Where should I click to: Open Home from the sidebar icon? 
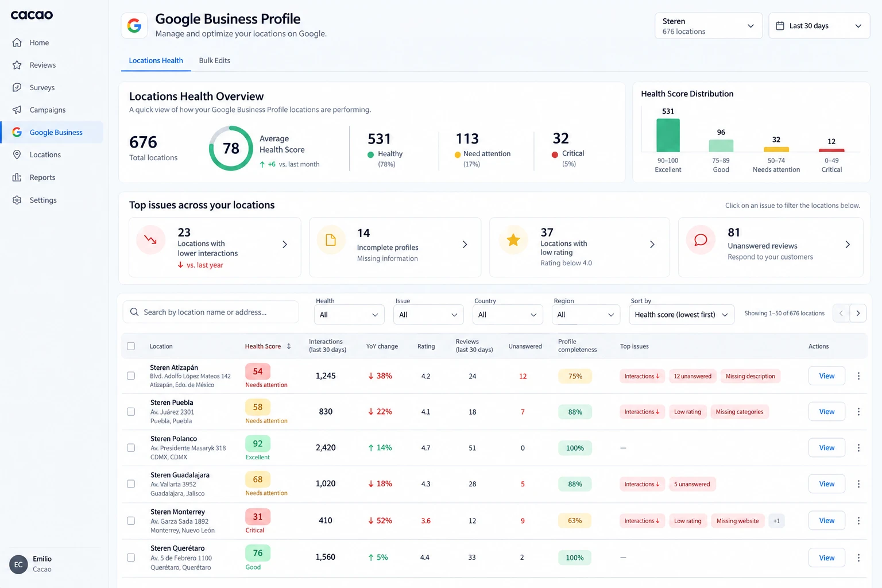click(17, 42)
